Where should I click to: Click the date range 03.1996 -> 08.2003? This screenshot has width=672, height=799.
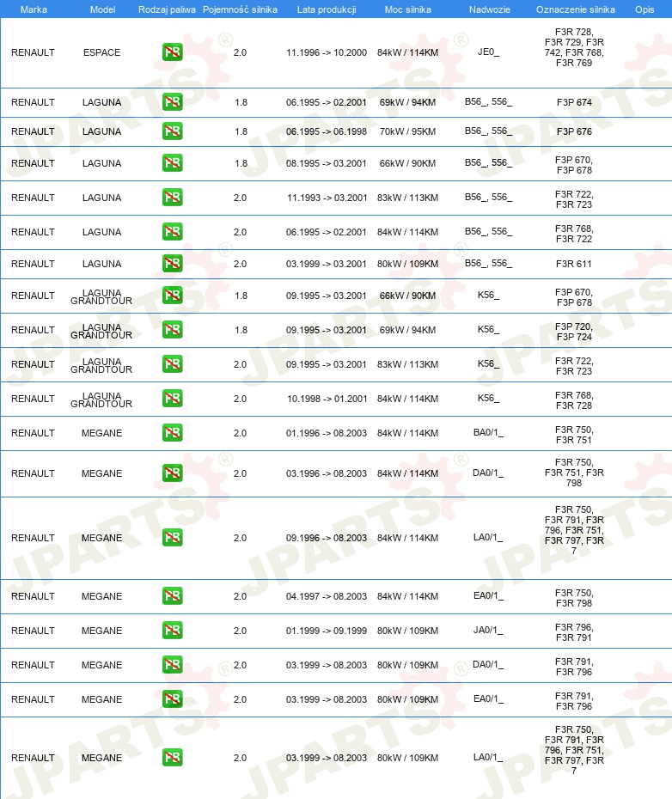point(327,473)
